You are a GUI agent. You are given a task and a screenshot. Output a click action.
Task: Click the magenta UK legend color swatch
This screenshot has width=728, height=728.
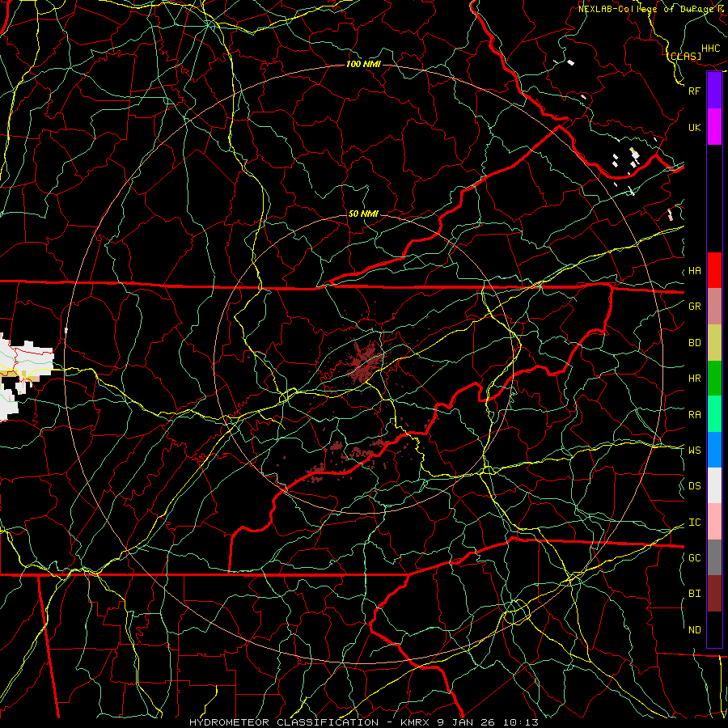point(714,127)
